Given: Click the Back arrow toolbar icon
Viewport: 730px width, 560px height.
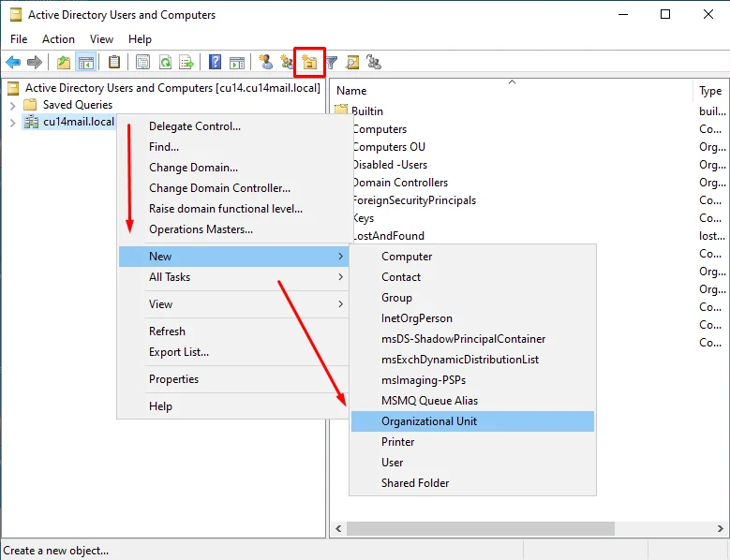Looking at the screenshot, I should pos(13,62).
